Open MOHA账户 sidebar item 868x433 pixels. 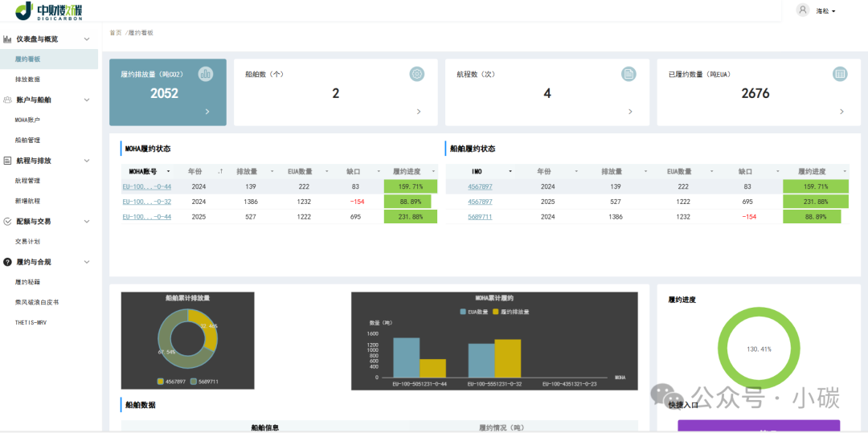[x=27, y=120]
